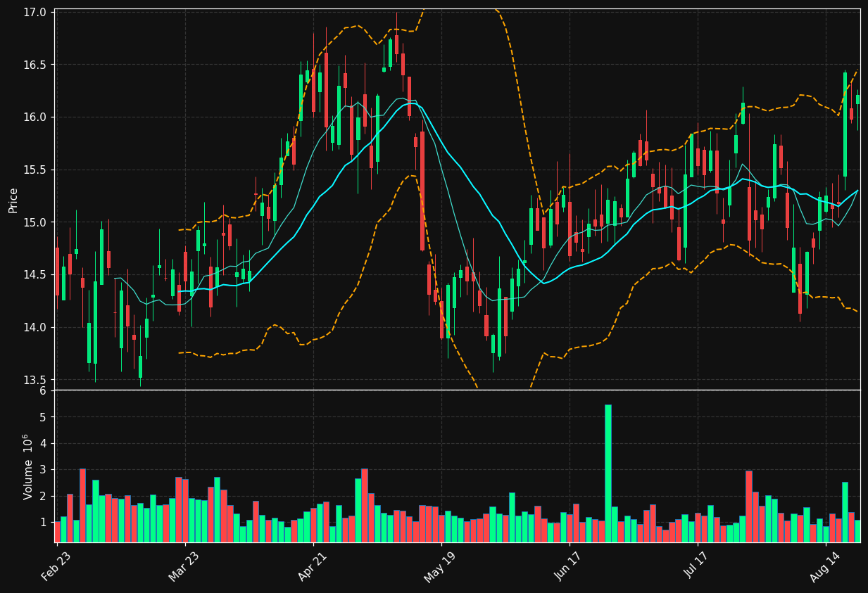Click the 14.0 price tick label
The height and width of the screenshot is (593, 868).
(x=36, y=328)
